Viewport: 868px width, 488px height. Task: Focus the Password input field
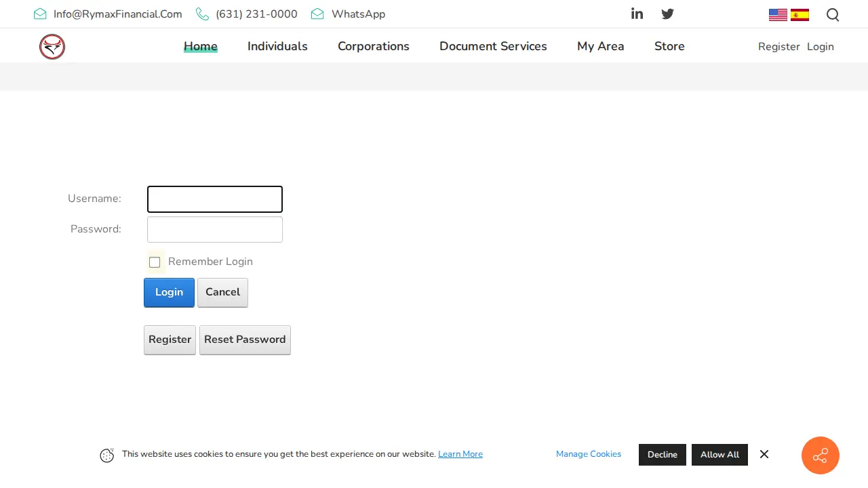pos(215,229)
